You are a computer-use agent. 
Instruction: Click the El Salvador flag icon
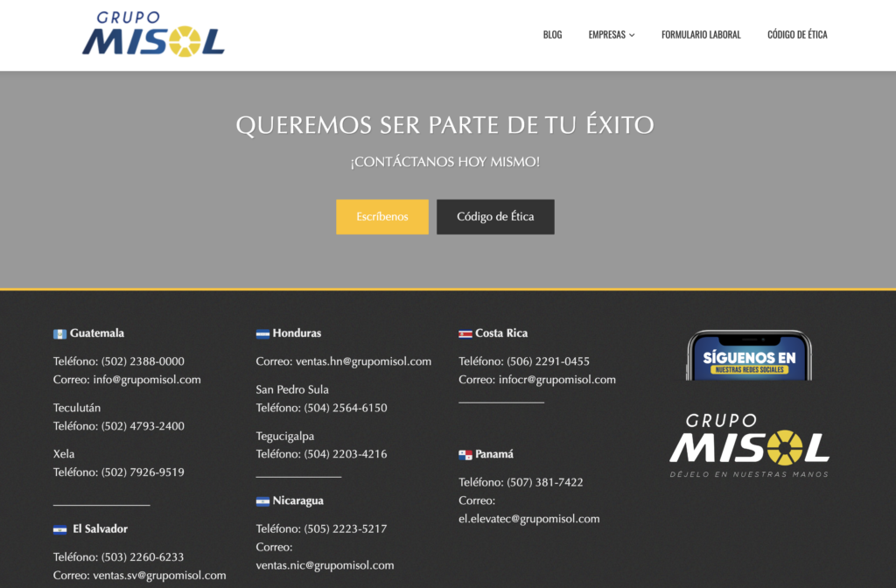[60, 529]
